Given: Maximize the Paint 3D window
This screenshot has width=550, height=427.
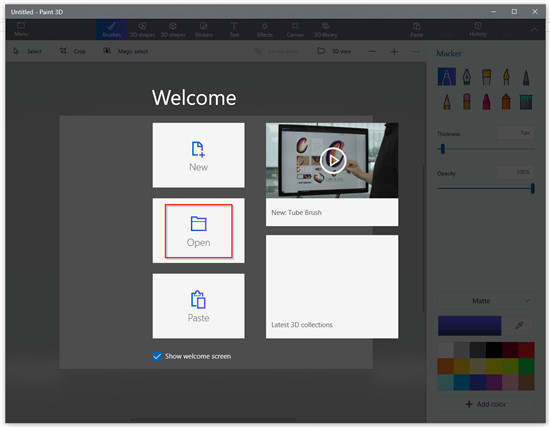Looking at the screenshot, I should click(x=514, y=12).
